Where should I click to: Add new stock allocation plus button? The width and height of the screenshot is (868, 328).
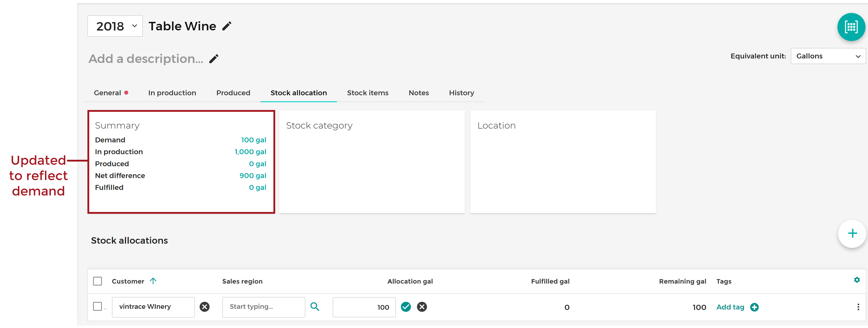(x=852, y=233)
